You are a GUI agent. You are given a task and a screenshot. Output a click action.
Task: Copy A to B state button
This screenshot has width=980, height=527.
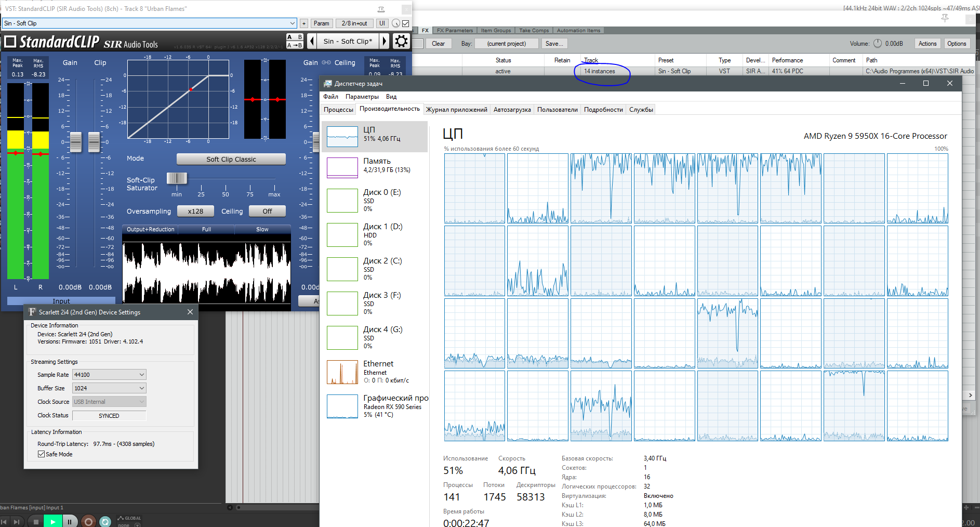(x=295, y=45)
